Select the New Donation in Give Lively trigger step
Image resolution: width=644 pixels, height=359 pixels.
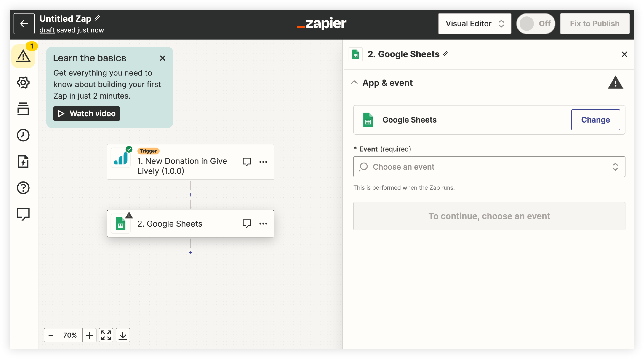tap(190, 162)
